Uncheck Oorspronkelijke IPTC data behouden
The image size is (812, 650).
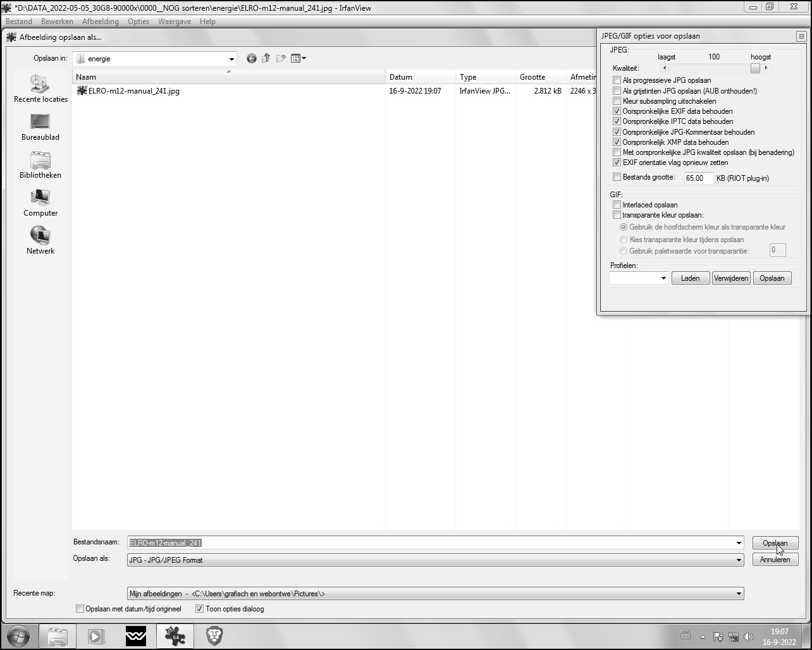[x=617, y=121]
